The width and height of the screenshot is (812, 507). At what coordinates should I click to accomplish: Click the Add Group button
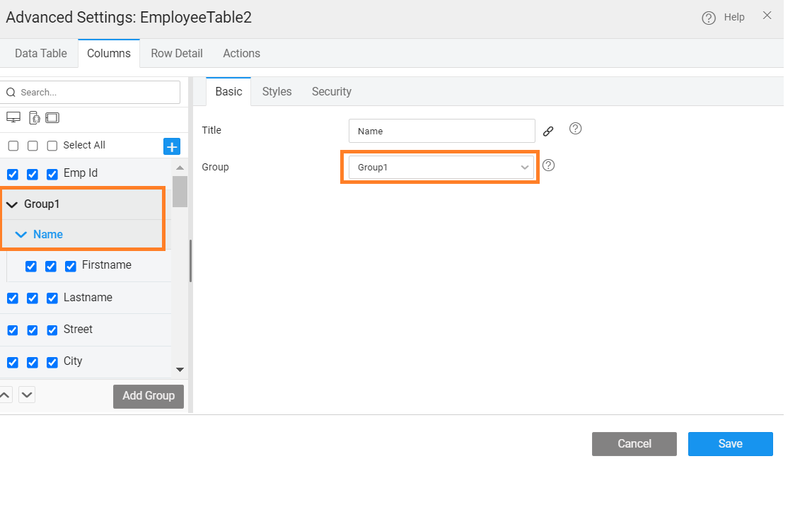click(x=149, y=396)
